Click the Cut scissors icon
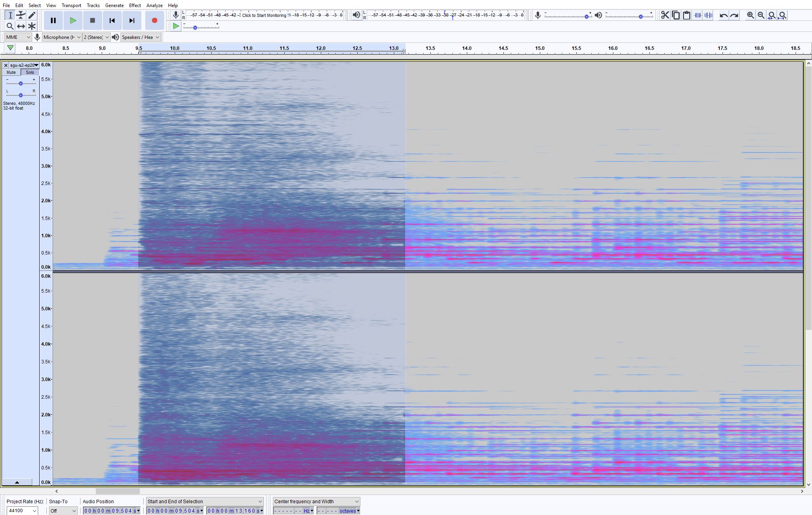 [665, 15]
